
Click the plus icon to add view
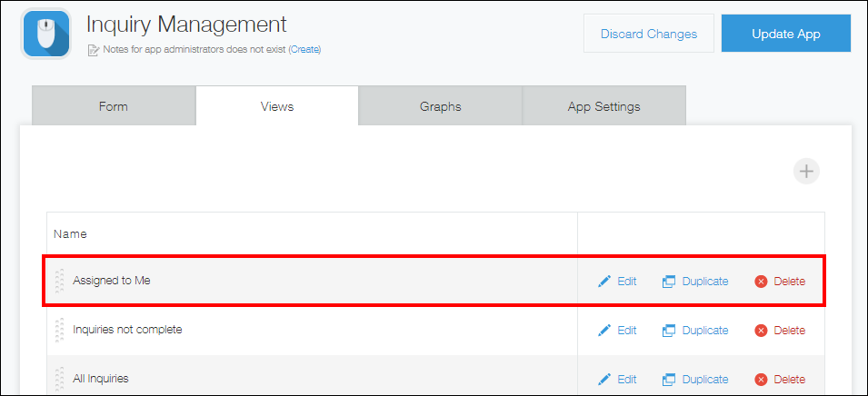pyautogui.click(x=806, y=171)
